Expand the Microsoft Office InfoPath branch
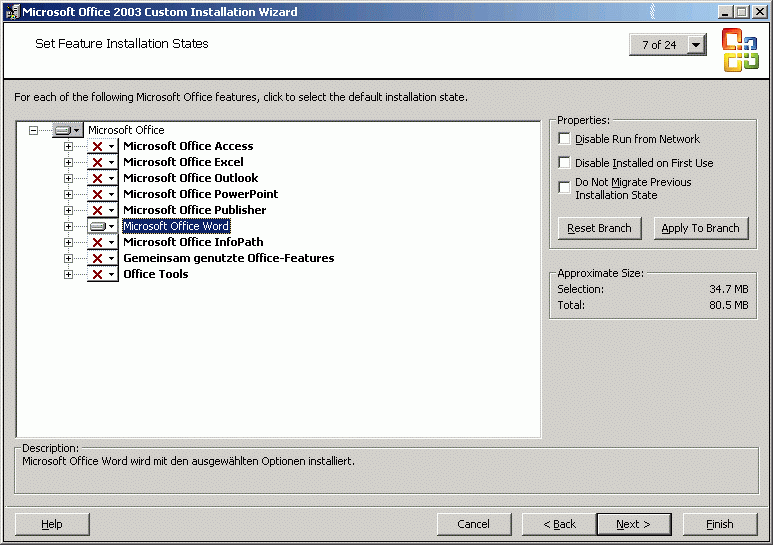The width and height of the screenshot is (773, 545). pos(69,242)
